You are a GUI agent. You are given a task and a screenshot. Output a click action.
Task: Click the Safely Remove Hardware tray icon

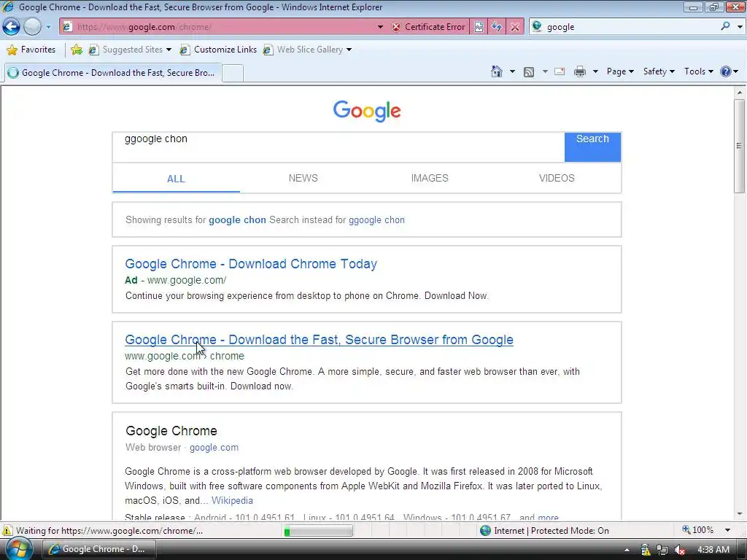tap(645, 550)
